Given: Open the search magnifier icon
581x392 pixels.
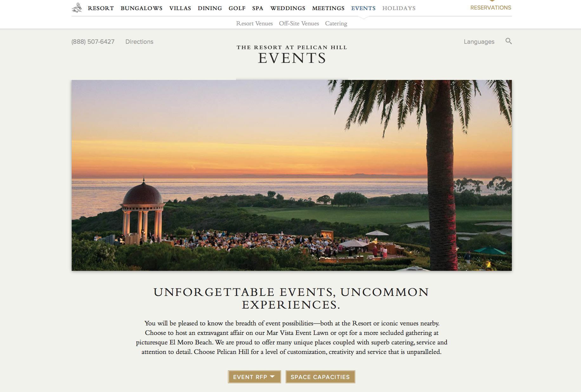Looking at the screenshot, I should point(508,41).
